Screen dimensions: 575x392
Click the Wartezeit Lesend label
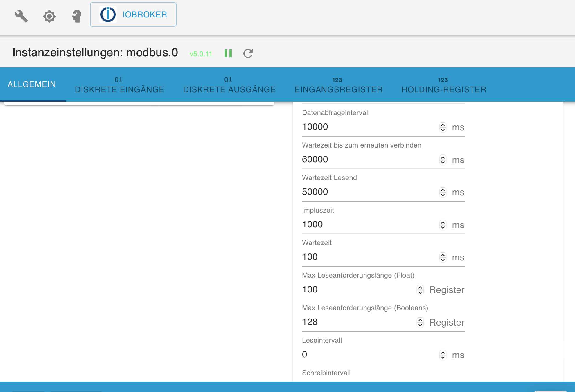pos(329,178)
